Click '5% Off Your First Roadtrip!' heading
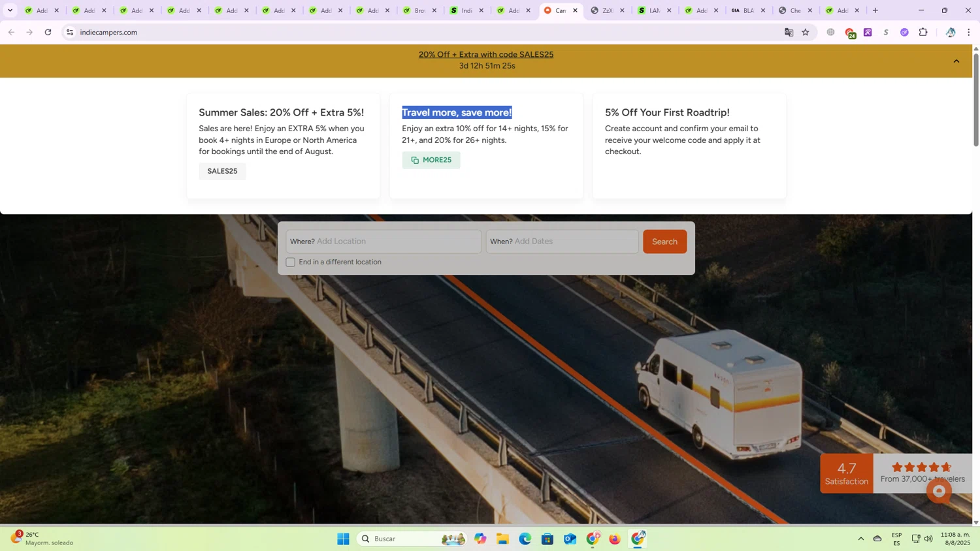980x551 pixels. coord(667,112)
